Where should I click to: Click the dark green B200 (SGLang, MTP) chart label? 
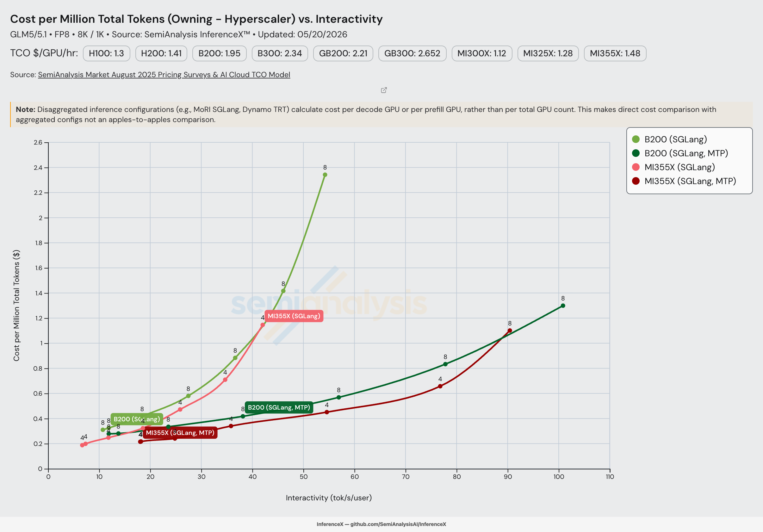pos(279,407)
